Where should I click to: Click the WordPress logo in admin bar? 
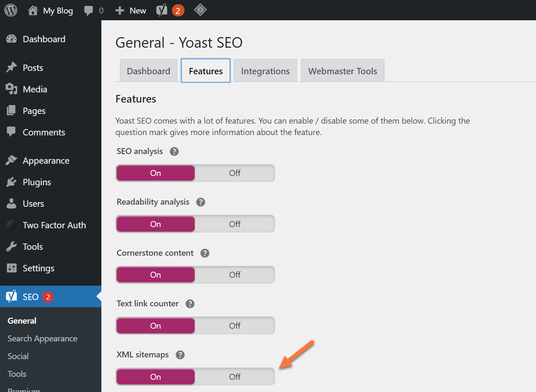[x=11, y=11]
